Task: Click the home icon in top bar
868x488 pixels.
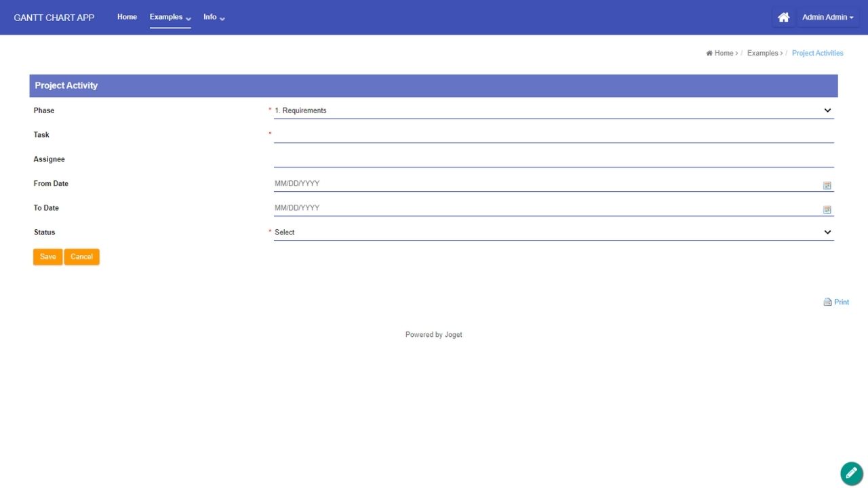Action: tap(783, 18)
